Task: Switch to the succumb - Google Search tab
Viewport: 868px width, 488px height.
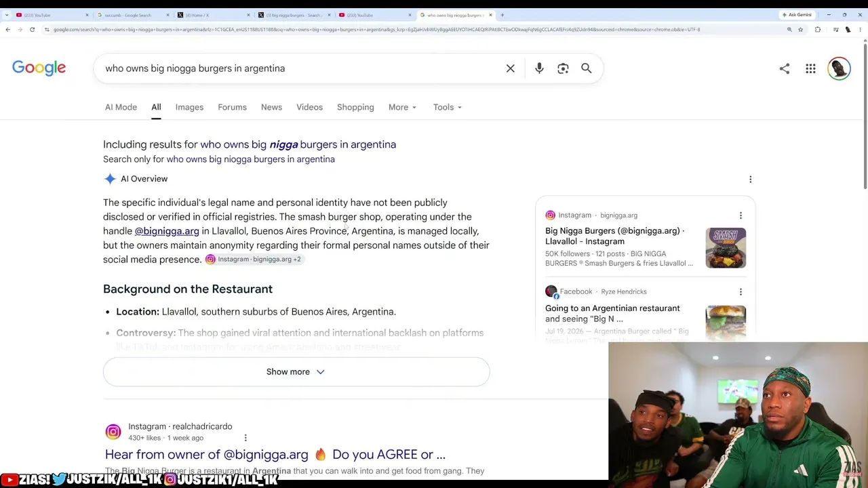Action: point(132,15)
